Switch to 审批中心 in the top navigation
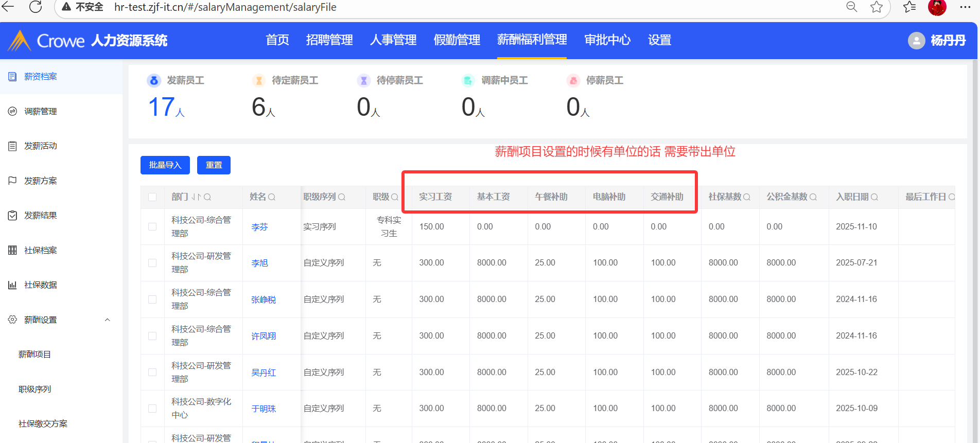This screenshot has width=980, height=443. point(607,40)
